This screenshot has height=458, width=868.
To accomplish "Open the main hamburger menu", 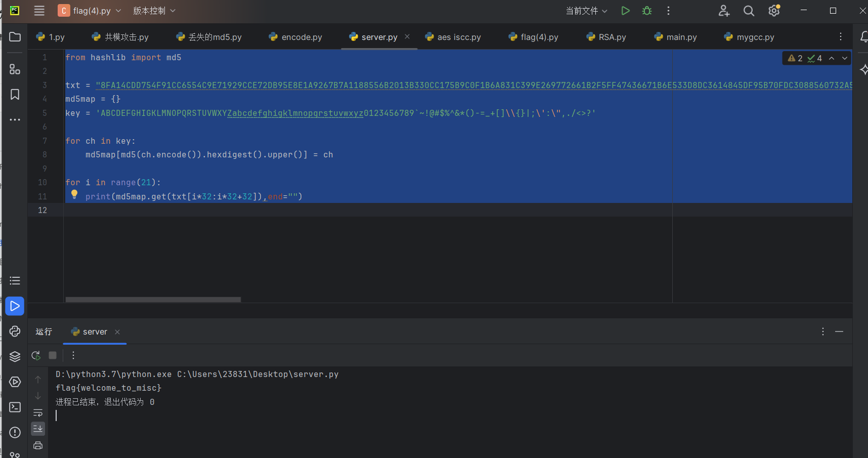I will point(39,11).
